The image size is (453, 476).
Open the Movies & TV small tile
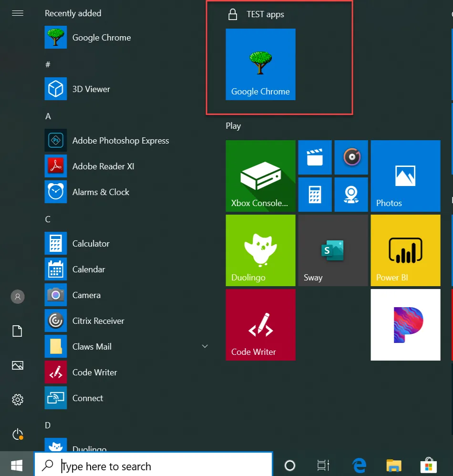click(x=315, y=157)
